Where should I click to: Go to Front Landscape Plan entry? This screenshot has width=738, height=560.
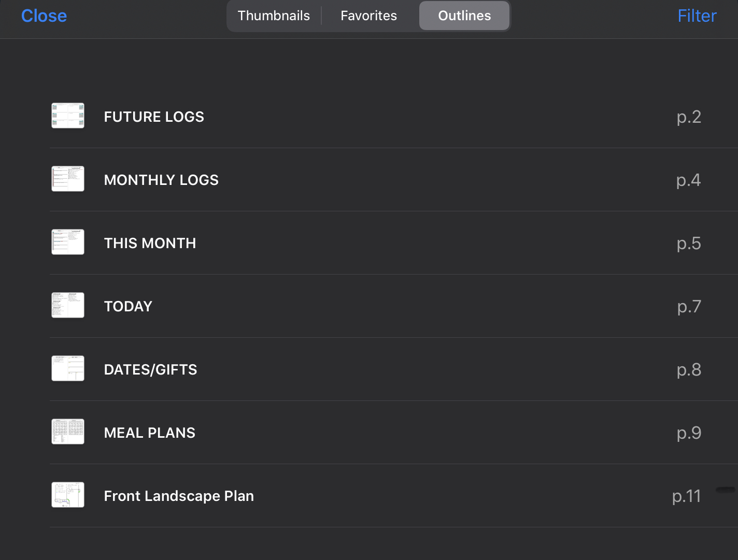point(179,496)
